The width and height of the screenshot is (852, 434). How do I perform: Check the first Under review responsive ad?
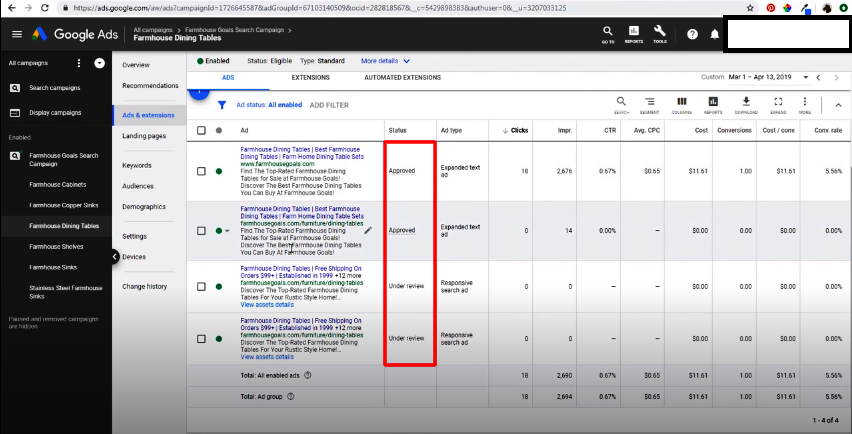(202, 286)
